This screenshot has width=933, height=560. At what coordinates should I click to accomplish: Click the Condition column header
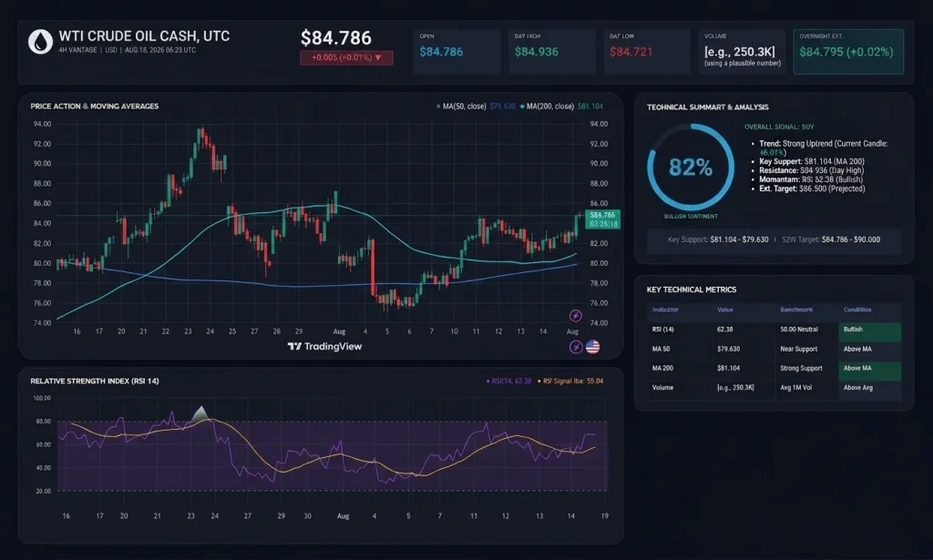[857, 310]
